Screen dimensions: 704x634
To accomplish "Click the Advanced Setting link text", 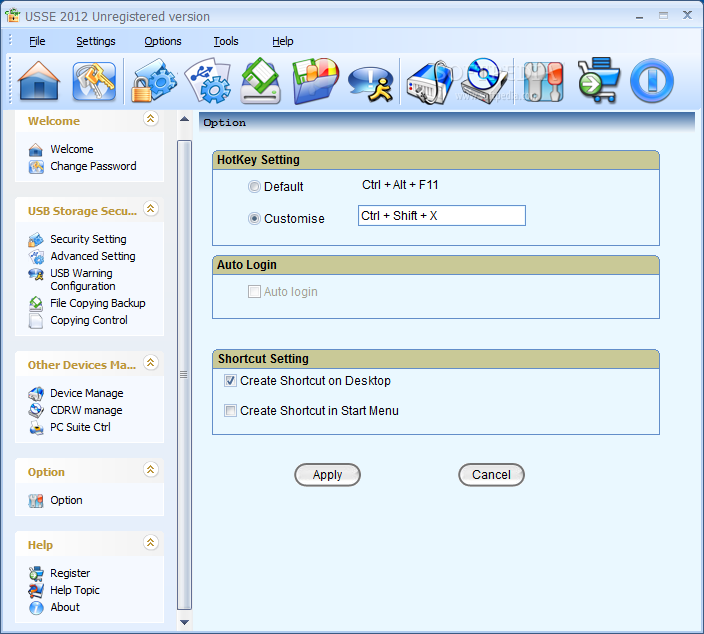I will tap(92, 256).
